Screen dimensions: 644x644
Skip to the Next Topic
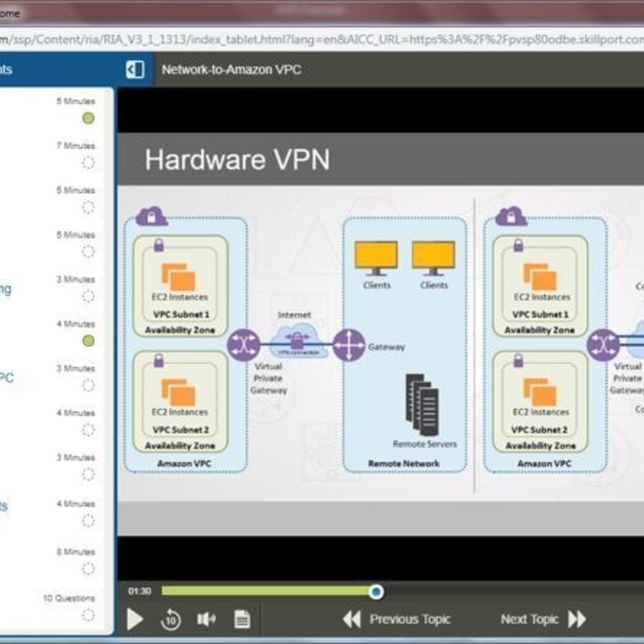tap(543, 619)
